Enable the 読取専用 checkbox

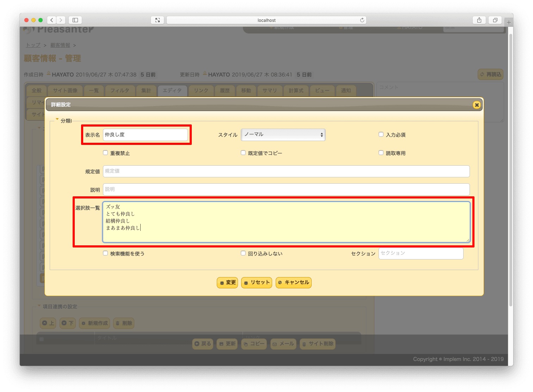click(381, 153)
